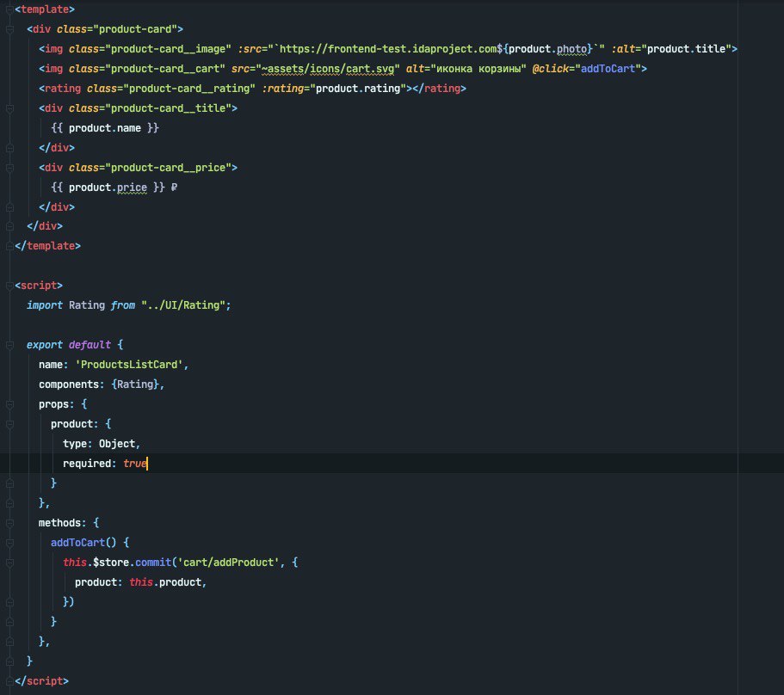Click product.rating in the :rating binding
The image size is (784, 695).
(x=358, y=89)
